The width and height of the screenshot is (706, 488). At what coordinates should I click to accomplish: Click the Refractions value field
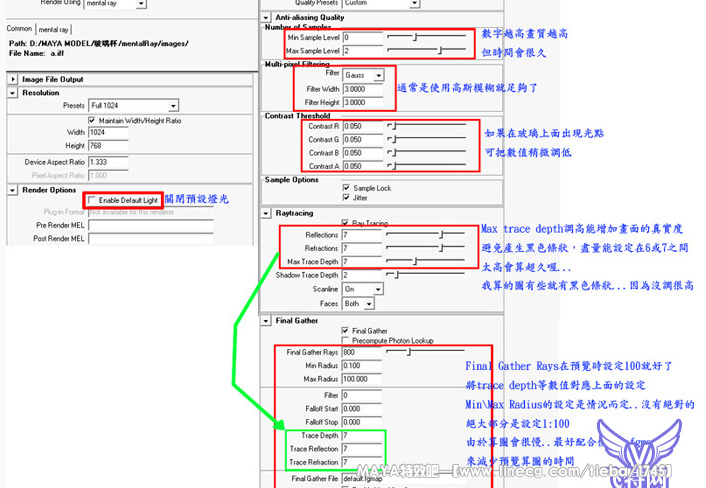pyautogui.click(x=362, y=249)
